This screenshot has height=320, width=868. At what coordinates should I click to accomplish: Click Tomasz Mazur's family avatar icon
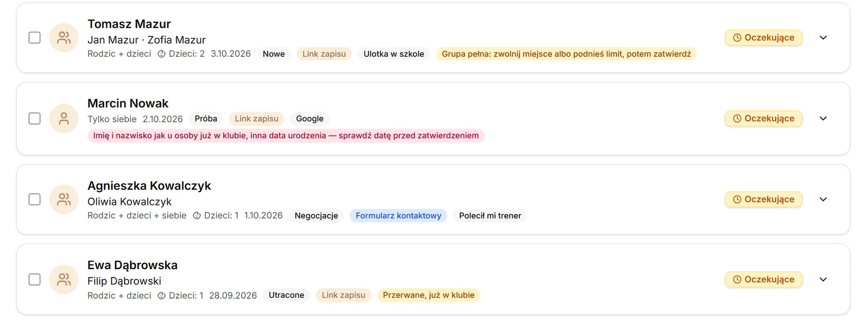pyautogui.click(x=64, y=38)
